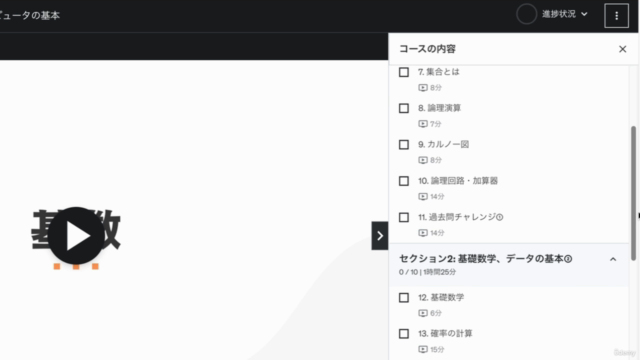Check the 12. 基礎数学 lecture box
The image size is (640, 360).
coord(404,298)
